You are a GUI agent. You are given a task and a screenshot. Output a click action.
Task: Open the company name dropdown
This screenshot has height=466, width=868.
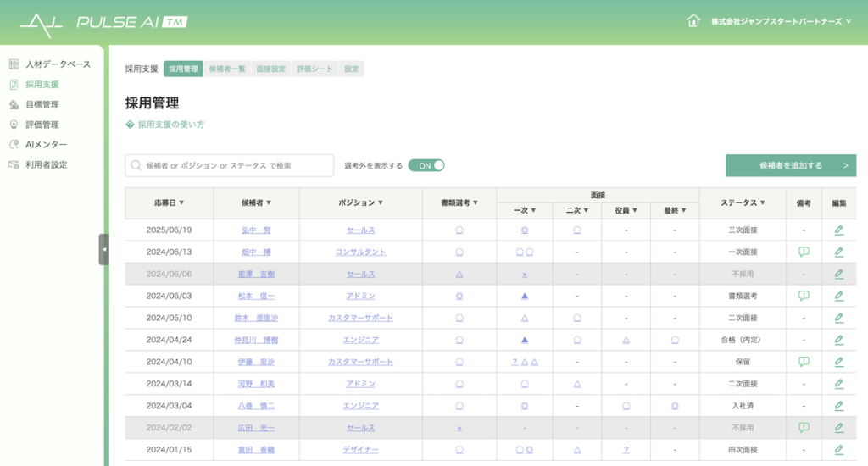click(x=781, y=21)
